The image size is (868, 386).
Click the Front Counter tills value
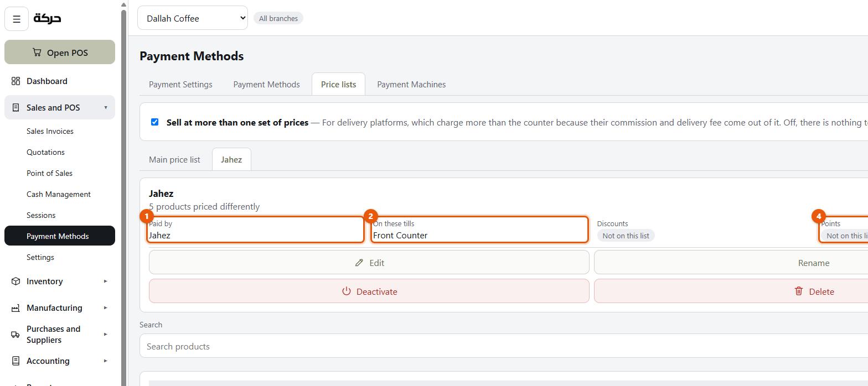[x=400, y=235]
